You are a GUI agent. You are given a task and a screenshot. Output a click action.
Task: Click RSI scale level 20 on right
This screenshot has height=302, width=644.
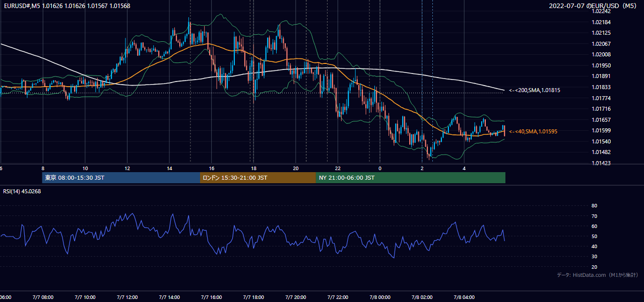pos(594,267)
